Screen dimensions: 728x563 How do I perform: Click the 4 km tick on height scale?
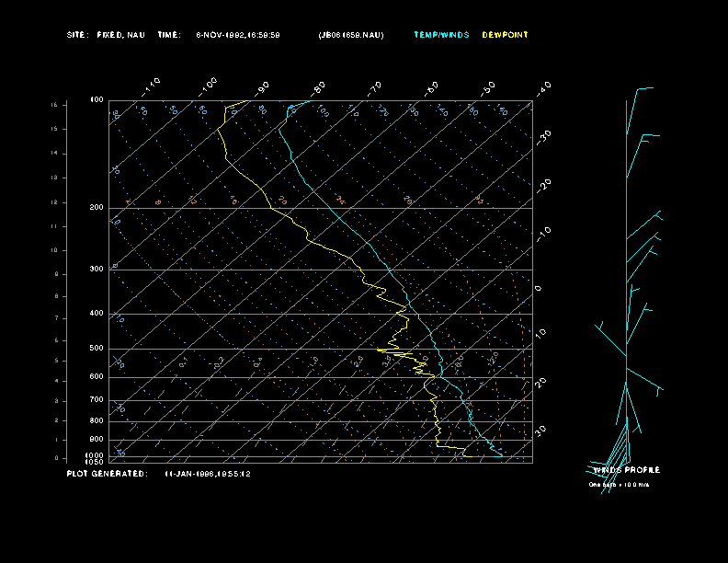coord(57,381)
